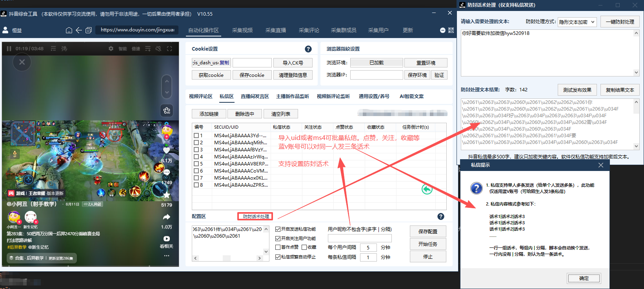Click 每个用户间隔 minutes input field
This screenshot has width=644, height=289.
[368, 247]
